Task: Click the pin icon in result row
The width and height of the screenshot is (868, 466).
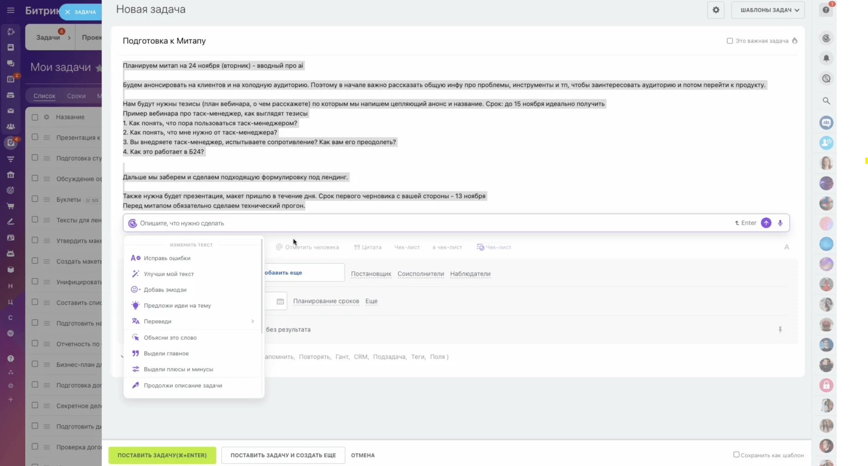Action: tap(780, 329)
